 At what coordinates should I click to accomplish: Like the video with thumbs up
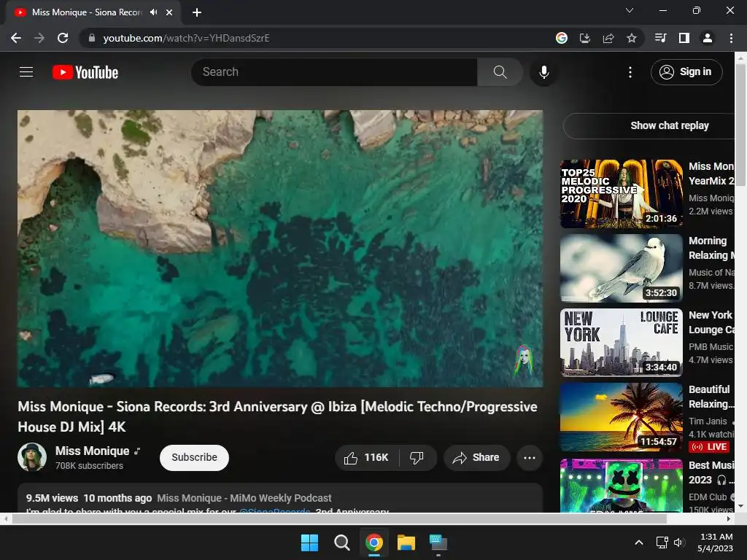(366, 458)
